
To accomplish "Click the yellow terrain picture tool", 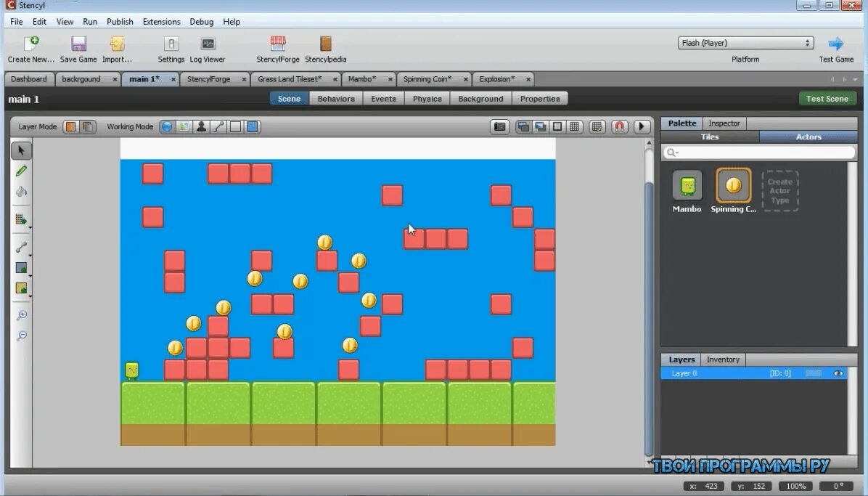I will [x=21, y=288].
